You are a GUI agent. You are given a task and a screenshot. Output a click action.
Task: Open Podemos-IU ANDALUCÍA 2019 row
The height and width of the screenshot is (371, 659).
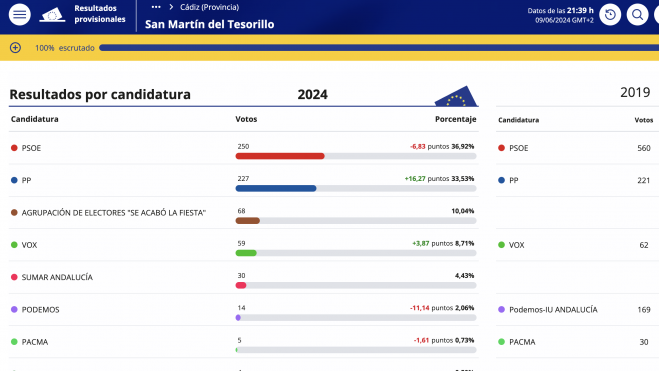(577, 310)
